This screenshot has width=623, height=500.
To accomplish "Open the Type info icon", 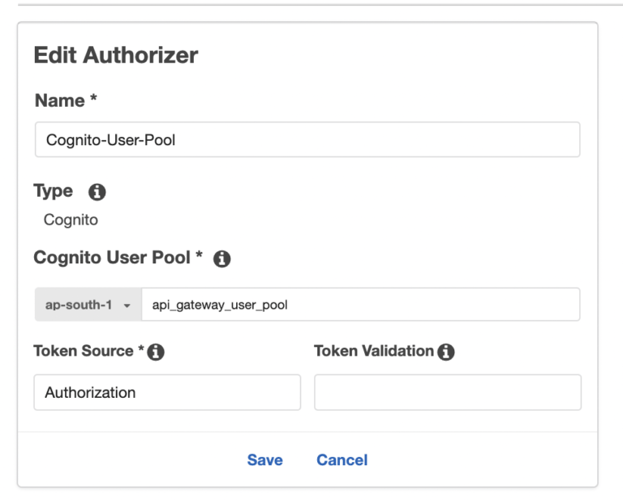I will pyautogui.click(x=97, y=192).
